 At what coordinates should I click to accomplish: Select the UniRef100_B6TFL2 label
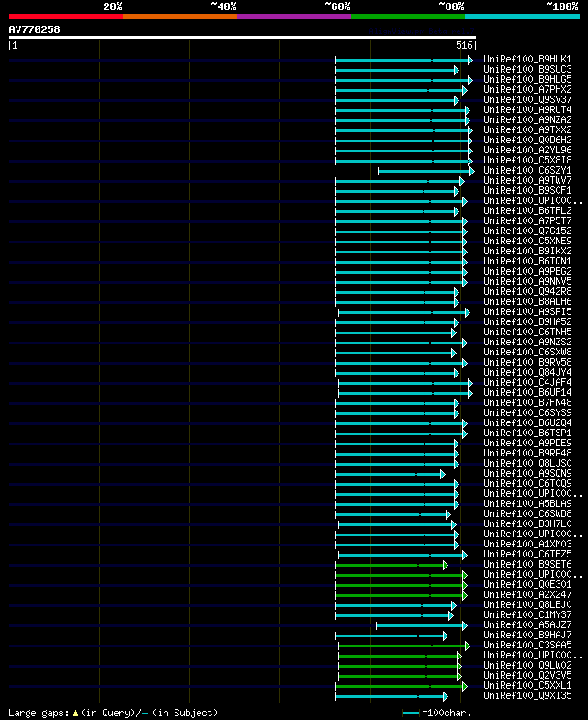527,211
